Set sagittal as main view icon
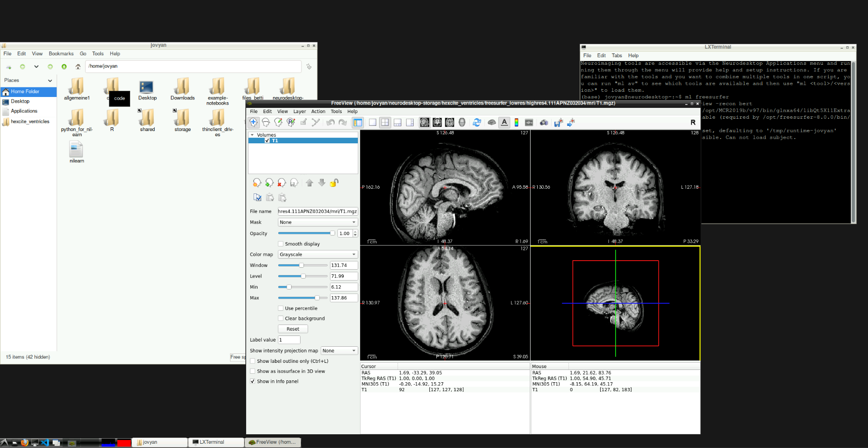The image size is (868, 448). [425, 123]
